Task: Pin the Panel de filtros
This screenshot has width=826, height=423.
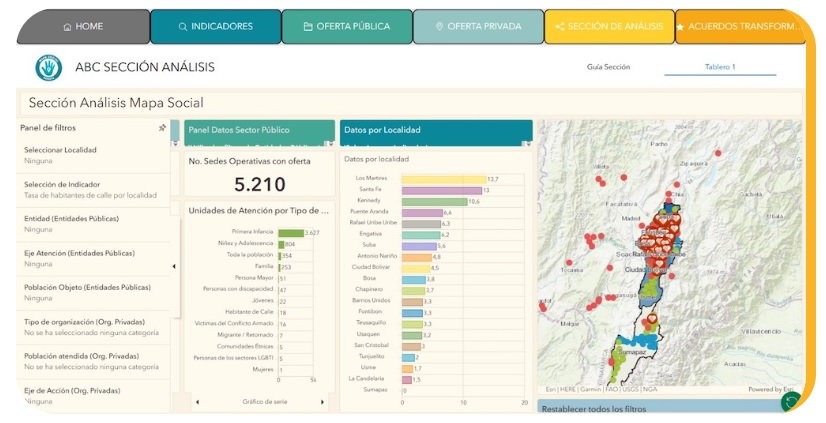Action: 162,128
